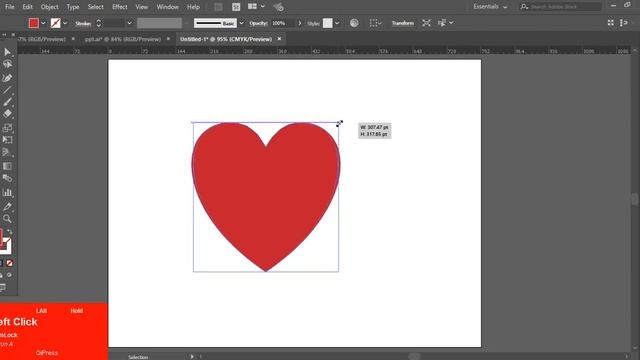The width and height of the screenshot is (640, 360).
Task: Click the graphic Style swatch
Action: [328, 23]
